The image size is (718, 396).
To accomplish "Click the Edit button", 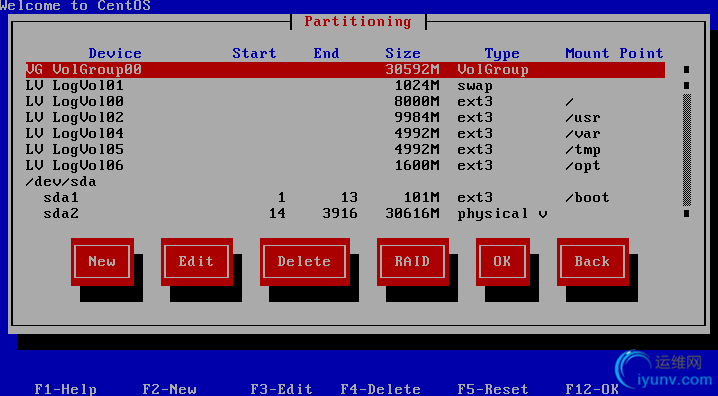I will pyautogui.click(x=196, y=261).
